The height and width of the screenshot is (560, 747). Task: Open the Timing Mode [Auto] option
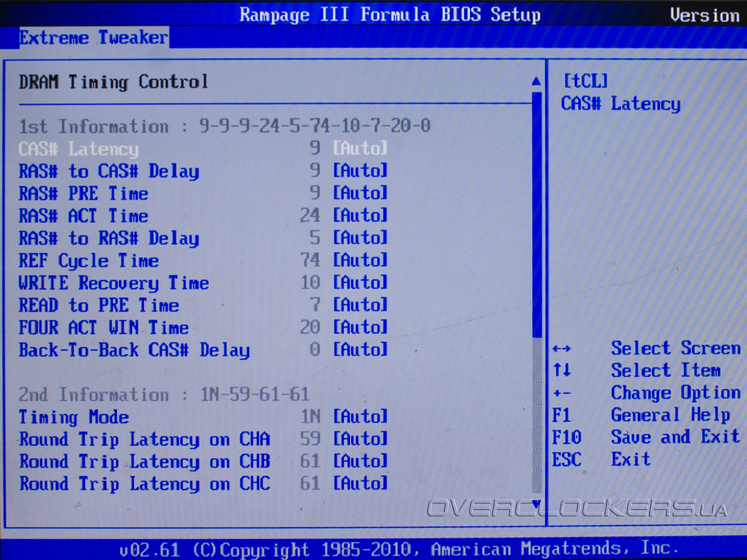360,416
